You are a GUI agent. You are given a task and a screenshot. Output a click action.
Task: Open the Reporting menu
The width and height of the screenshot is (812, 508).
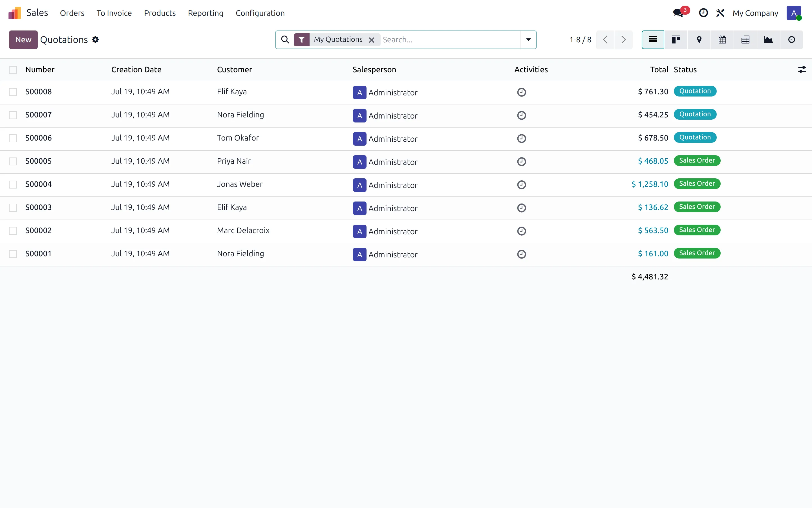206,13
